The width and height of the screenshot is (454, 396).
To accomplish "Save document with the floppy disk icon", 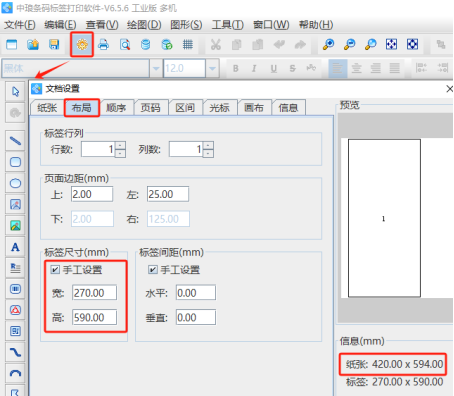I will 54,44.
